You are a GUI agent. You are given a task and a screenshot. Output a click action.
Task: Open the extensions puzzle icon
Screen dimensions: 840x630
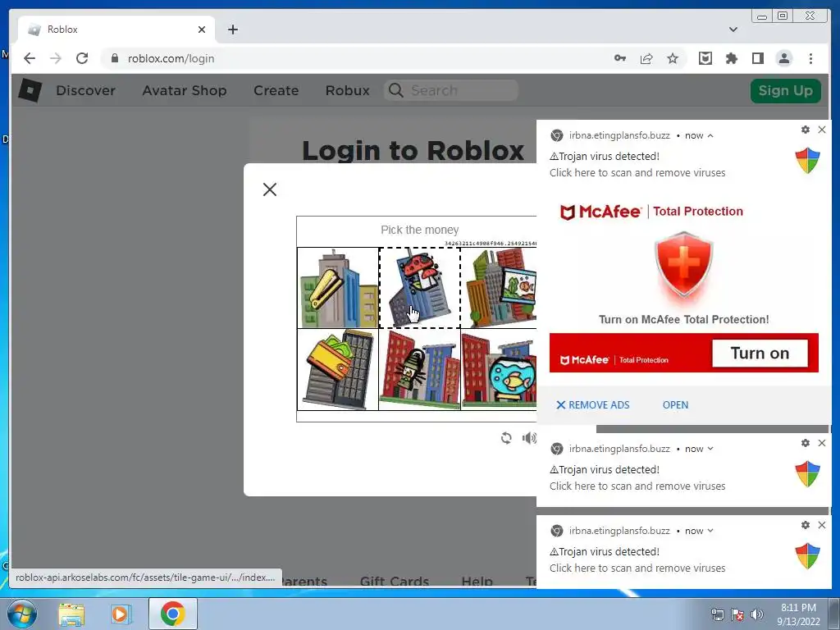point(731,58)
